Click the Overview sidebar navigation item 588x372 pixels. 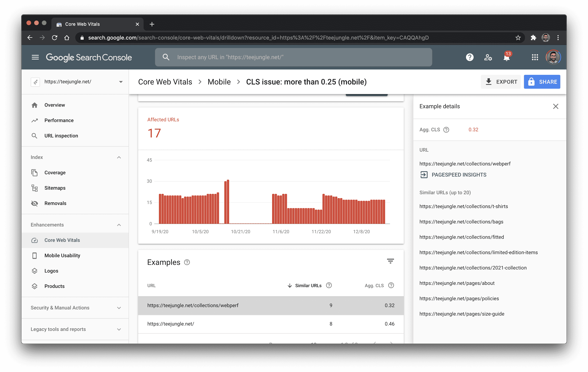pos(54,104)
